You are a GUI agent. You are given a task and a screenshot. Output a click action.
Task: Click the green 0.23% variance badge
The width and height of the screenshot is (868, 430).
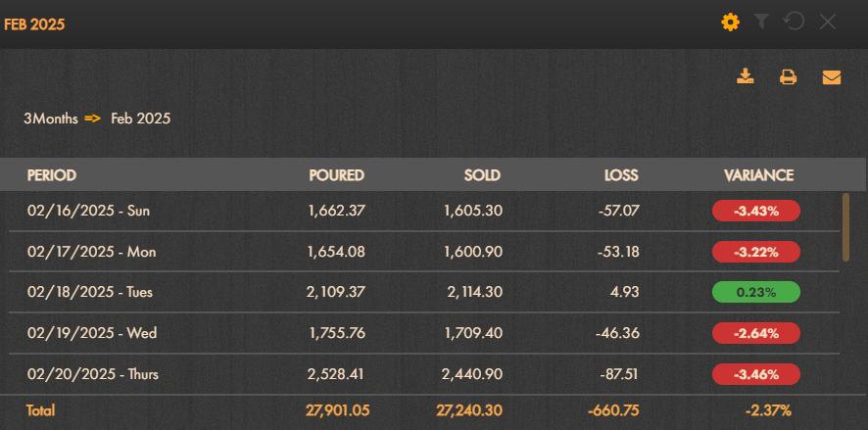(x=756, y=292)
